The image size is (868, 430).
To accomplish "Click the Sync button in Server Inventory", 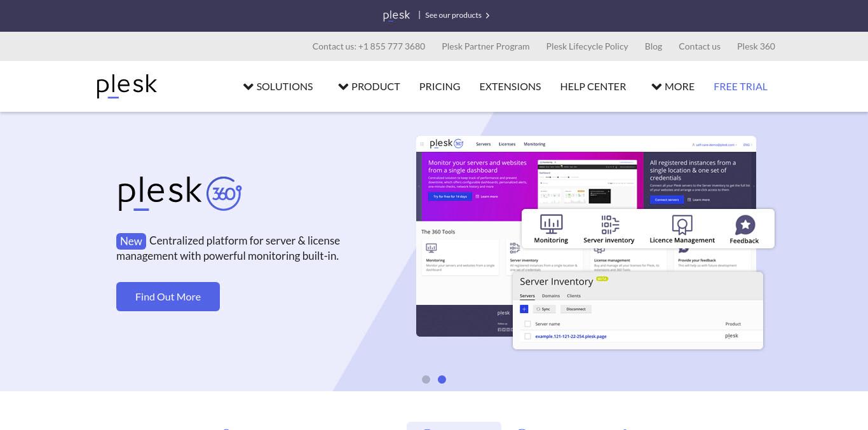I will click(x=544, y=309).
